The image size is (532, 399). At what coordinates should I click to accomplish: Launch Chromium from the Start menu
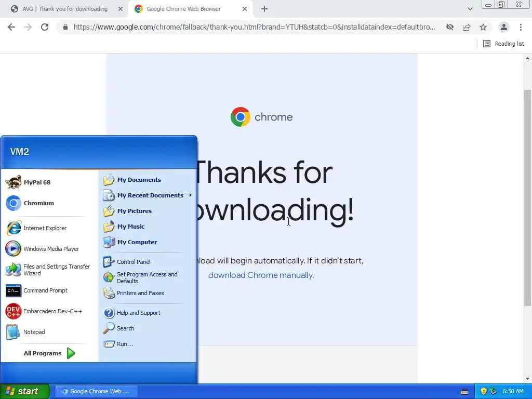[x=38, y=203]
